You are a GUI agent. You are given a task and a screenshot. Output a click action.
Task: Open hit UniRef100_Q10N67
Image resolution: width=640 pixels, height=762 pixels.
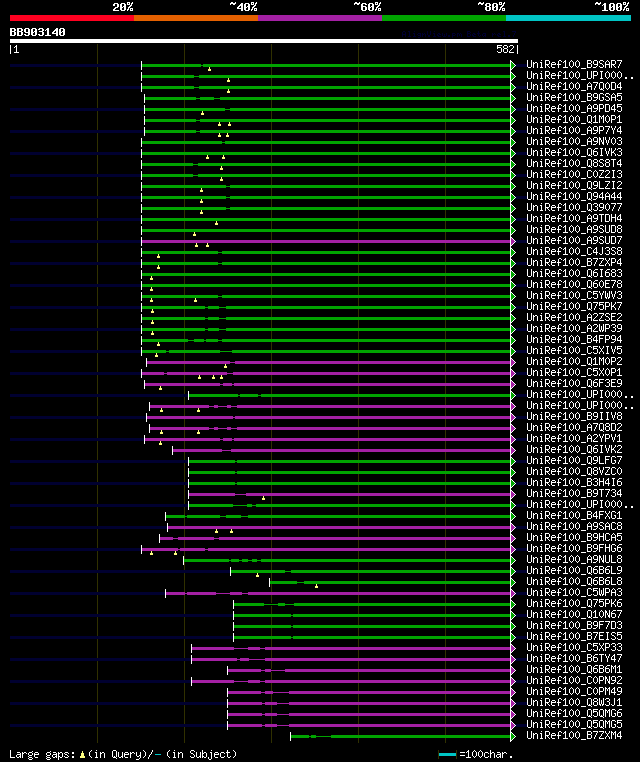tap(574, 614)
